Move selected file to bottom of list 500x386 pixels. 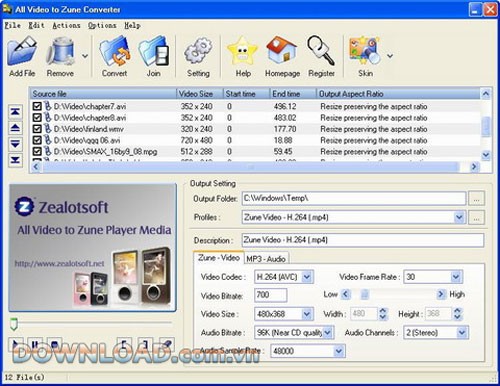[15, 160]
